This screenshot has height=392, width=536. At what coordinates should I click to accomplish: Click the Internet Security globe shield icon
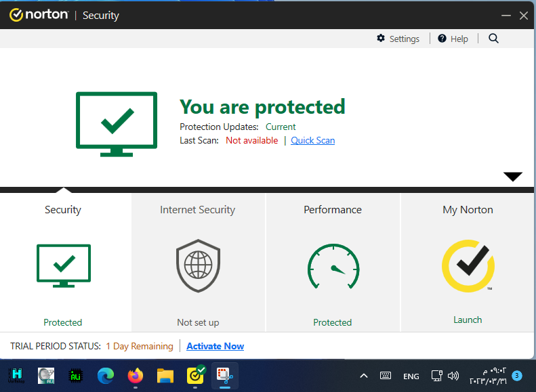pos(199,265)
